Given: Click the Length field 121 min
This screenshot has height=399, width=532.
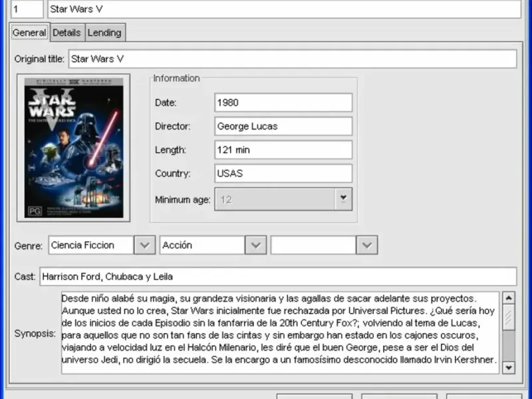Looking at the screenshot, I should point(283,150).
